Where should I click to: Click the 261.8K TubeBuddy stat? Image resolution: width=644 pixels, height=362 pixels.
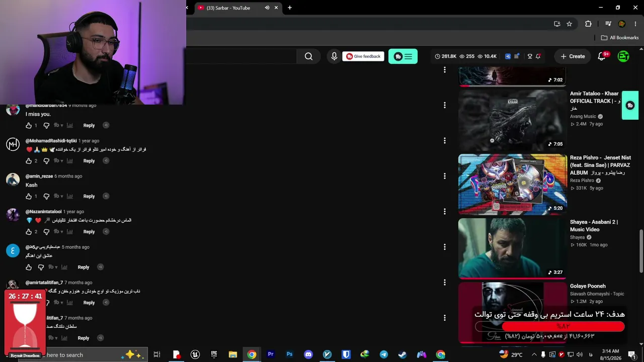[446, 56]
